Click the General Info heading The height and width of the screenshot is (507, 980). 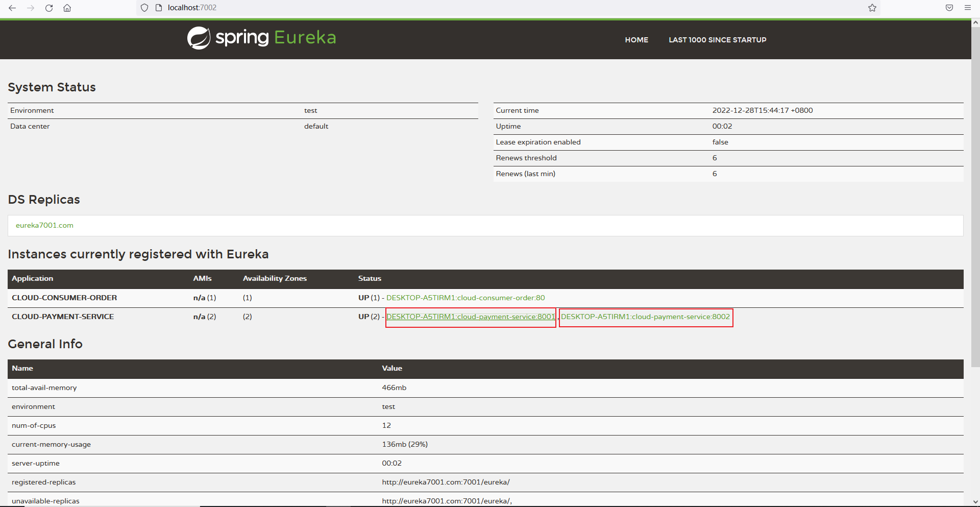45,344
